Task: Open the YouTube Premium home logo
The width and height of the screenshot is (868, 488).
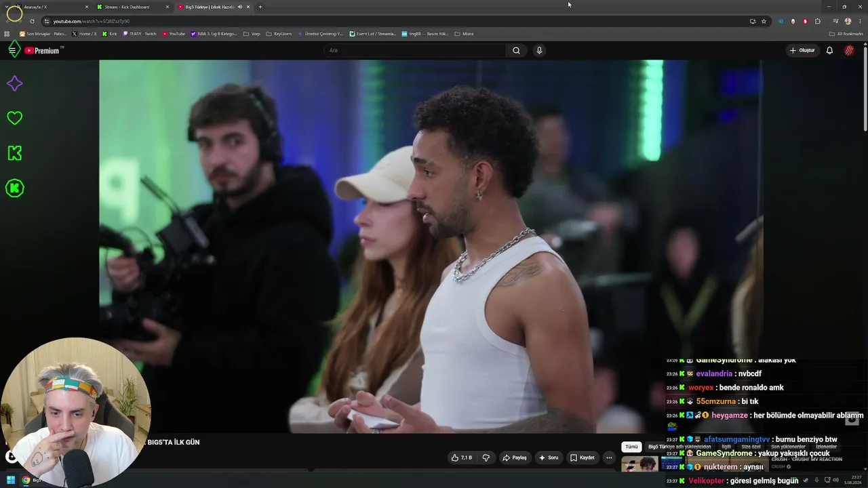Action: point(42,50)
